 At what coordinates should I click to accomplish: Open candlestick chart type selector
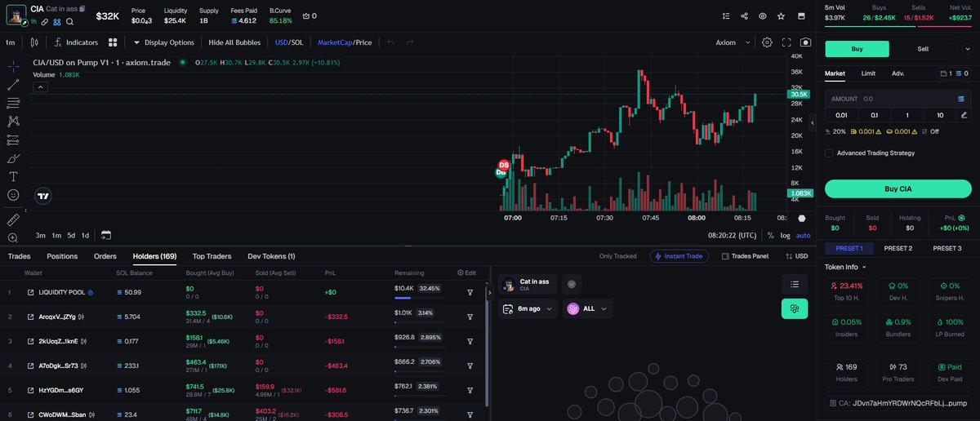tap(34, 42)
